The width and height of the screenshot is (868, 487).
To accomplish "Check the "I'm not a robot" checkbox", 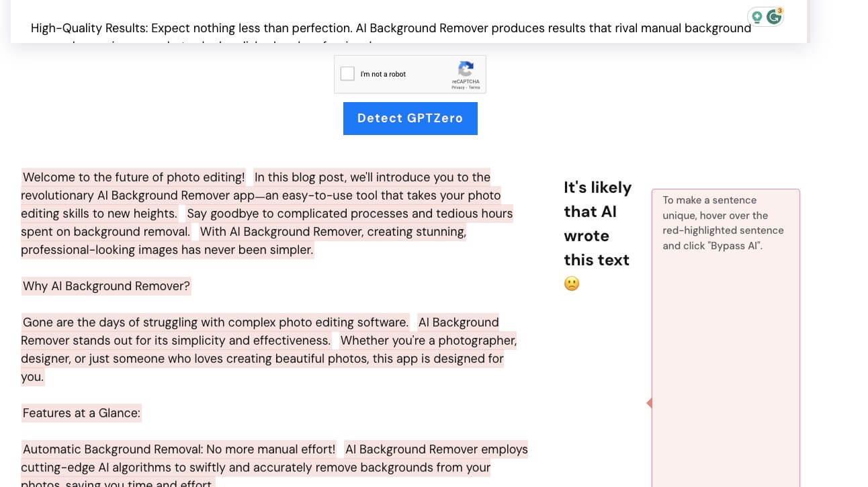I will [x=347, y=74].
